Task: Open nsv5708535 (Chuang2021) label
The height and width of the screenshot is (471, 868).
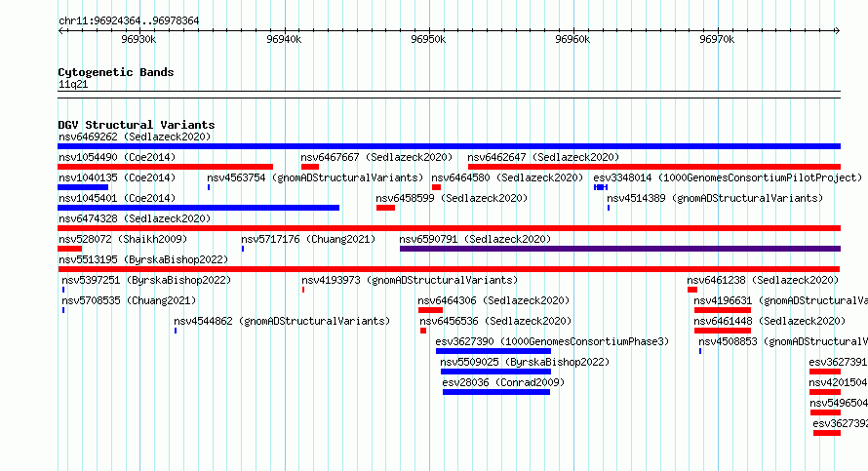Action: 129,300
